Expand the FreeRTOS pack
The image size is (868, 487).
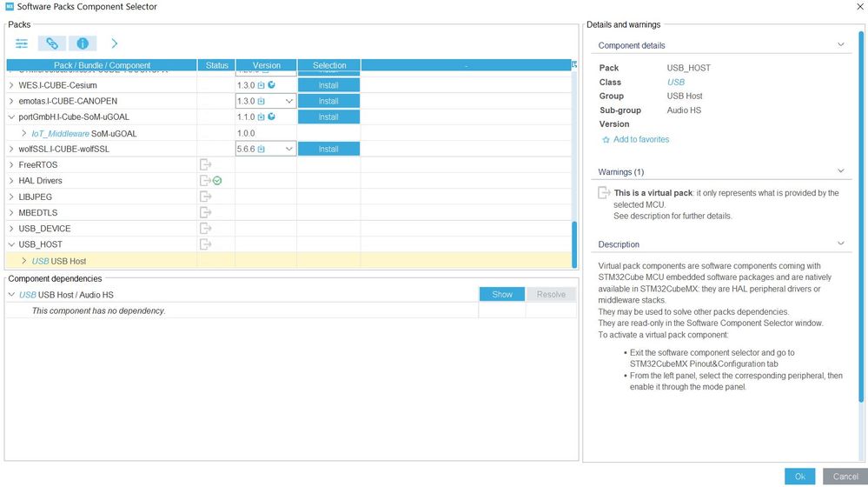click(11, 164)
